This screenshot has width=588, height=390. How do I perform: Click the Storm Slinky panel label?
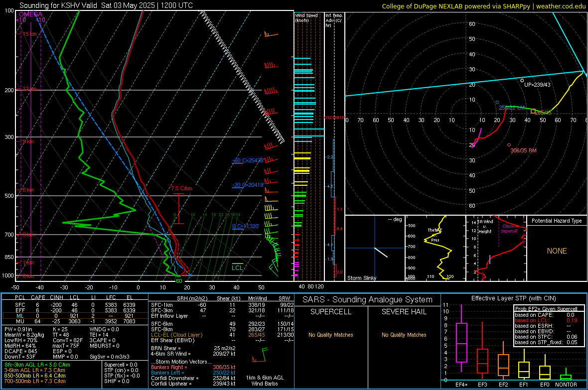click(x=361, y=278)
